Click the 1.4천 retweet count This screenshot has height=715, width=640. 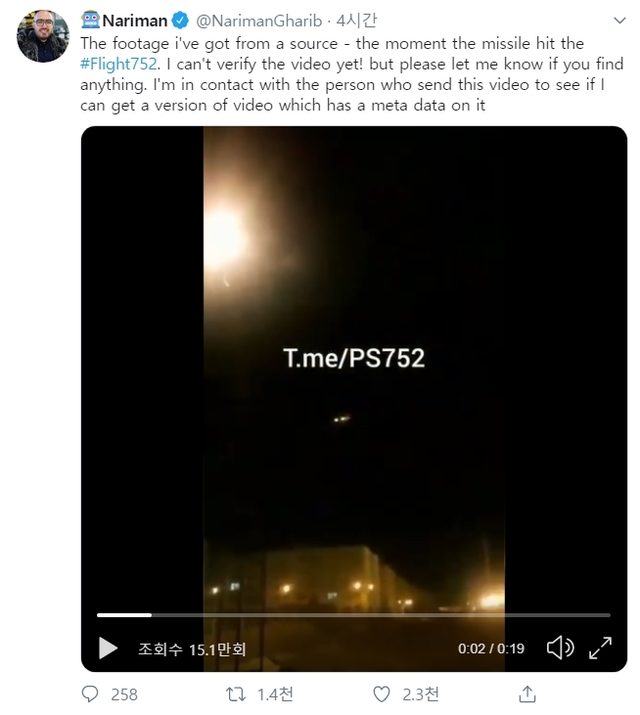click(x=275, y=694)
